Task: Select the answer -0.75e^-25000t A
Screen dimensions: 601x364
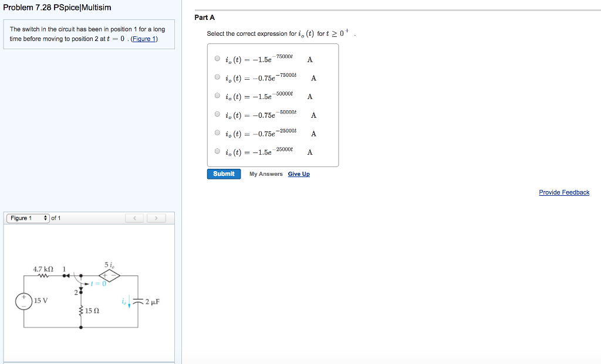Action: [x=217, y=132]
